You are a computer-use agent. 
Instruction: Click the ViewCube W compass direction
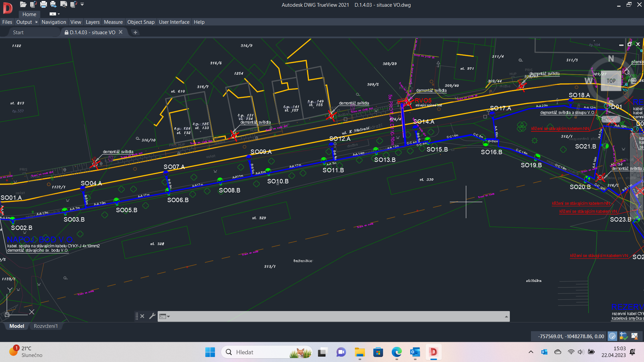pyautogui.click(x=588, y=81)
